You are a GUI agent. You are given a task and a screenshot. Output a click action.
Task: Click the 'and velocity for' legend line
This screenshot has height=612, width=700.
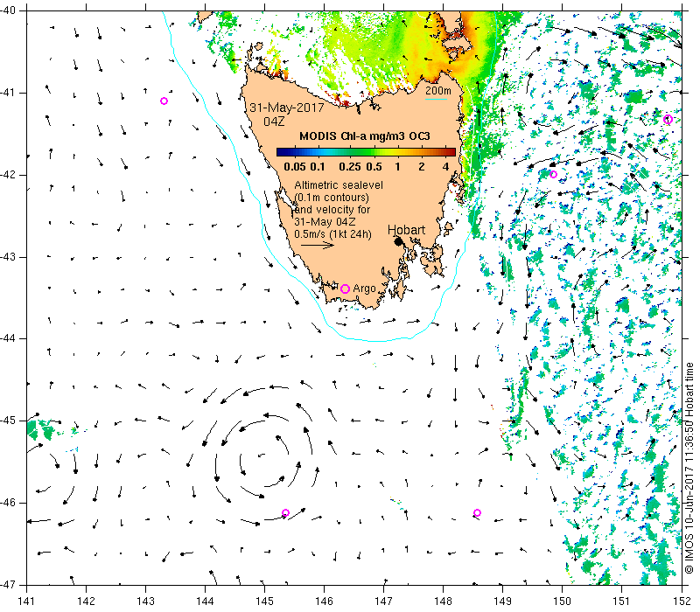coord(332,210)
